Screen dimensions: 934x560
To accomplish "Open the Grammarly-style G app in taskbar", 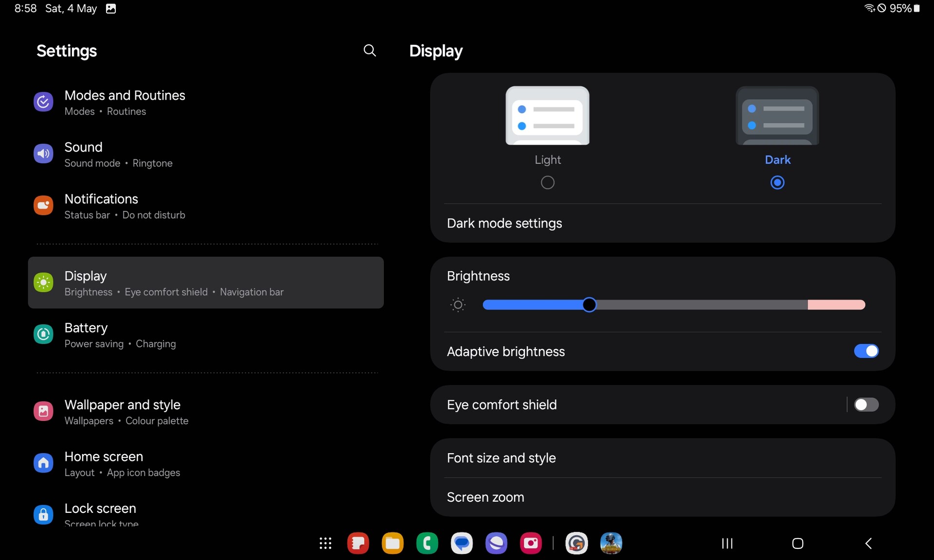I will click(x=576, y=543).
